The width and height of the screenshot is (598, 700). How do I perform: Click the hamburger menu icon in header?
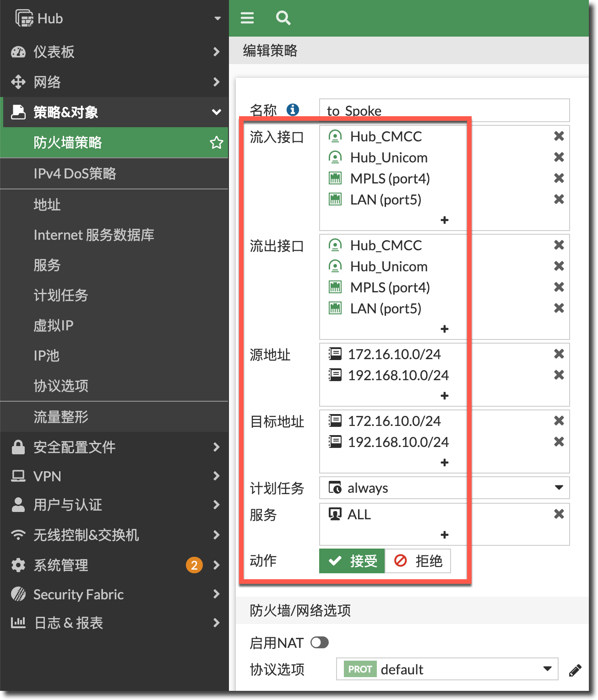click(247, 18)
